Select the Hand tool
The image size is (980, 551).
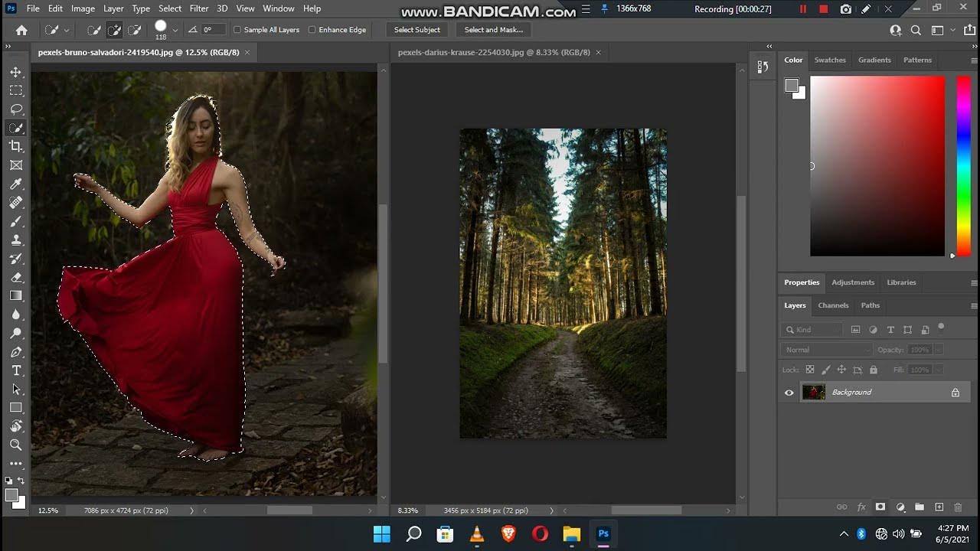tap(16, 426)
